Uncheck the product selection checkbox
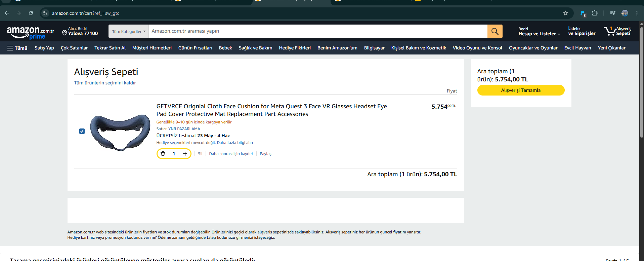The image size is (644, 261). tap(82, 131)
